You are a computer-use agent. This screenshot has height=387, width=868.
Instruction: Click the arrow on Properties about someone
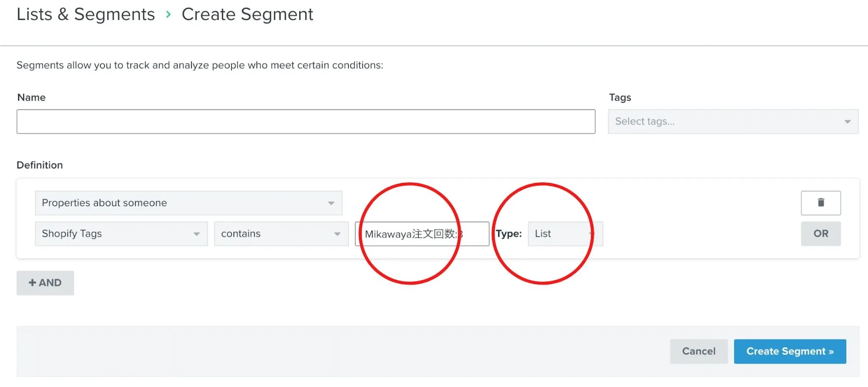(331, 203)
